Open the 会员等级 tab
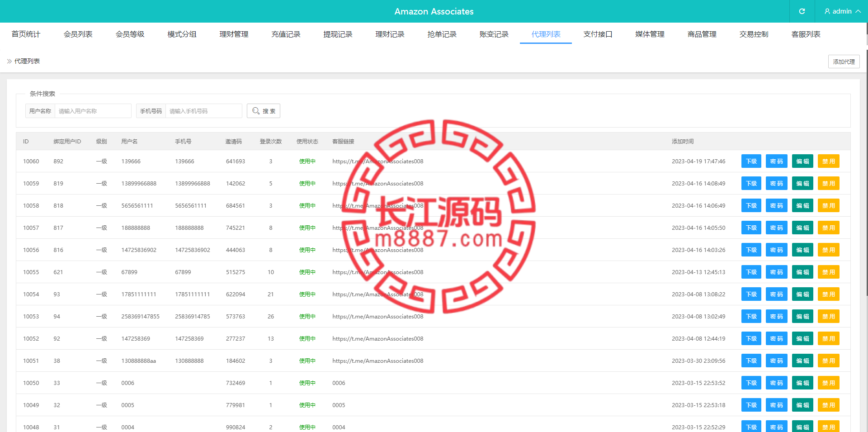The height and width of the screenshot is (432, 868). point(130,34)
